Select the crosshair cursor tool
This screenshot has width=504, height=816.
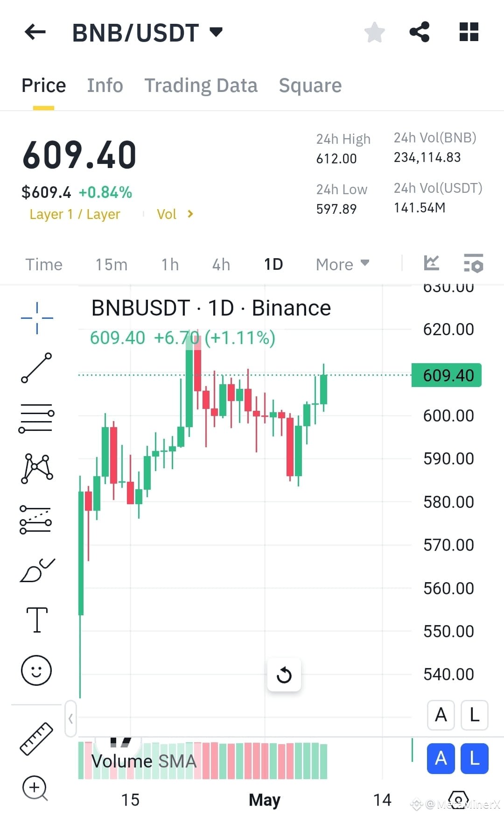[x=37, y=318]
